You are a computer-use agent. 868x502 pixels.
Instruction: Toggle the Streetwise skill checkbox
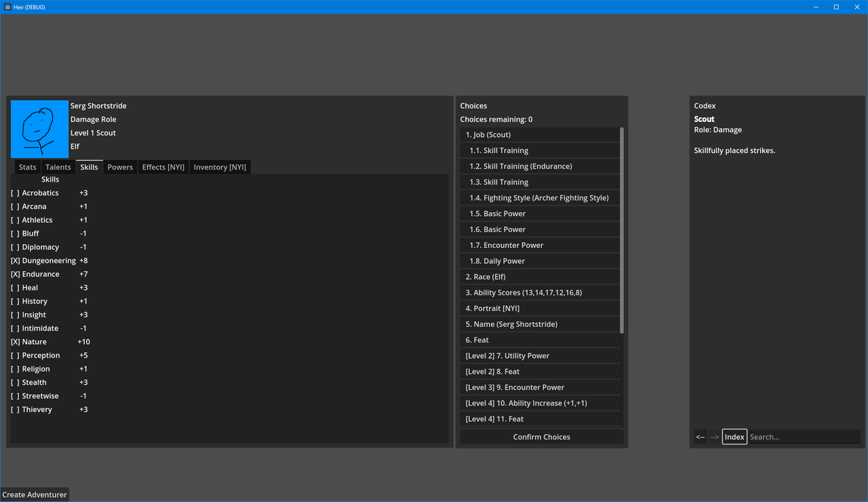[15, 396]
